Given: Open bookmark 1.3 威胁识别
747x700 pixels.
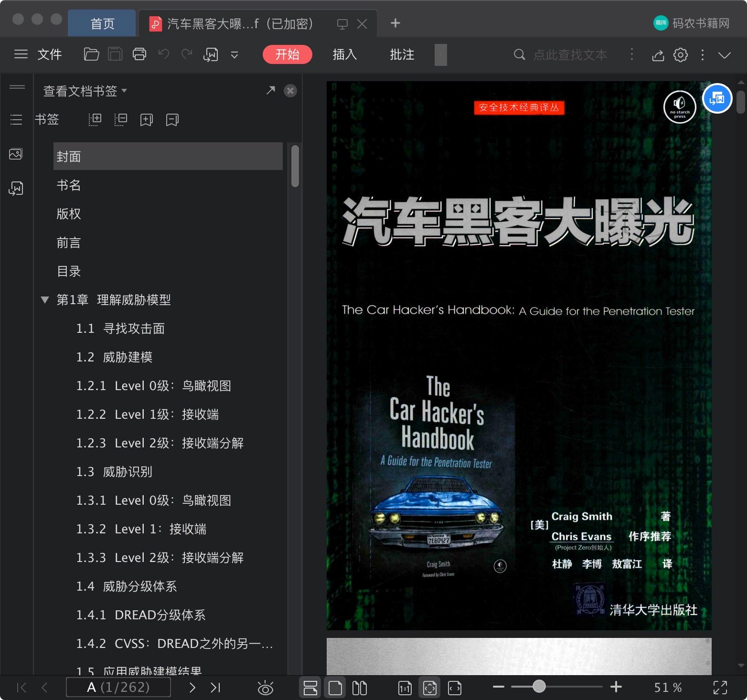Looking at the screenshot, I should pyautogui.click(x=114, y=472).
